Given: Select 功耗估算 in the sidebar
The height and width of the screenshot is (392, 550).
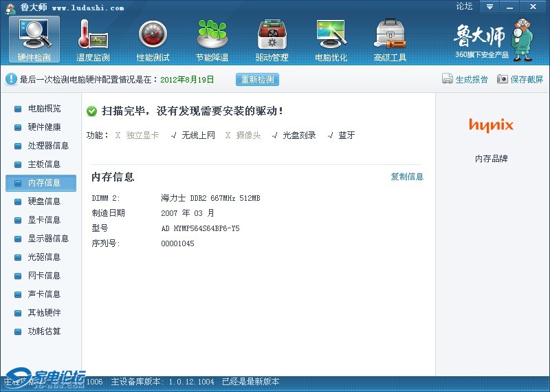Looking at the screenshot, I should (44, 331).
